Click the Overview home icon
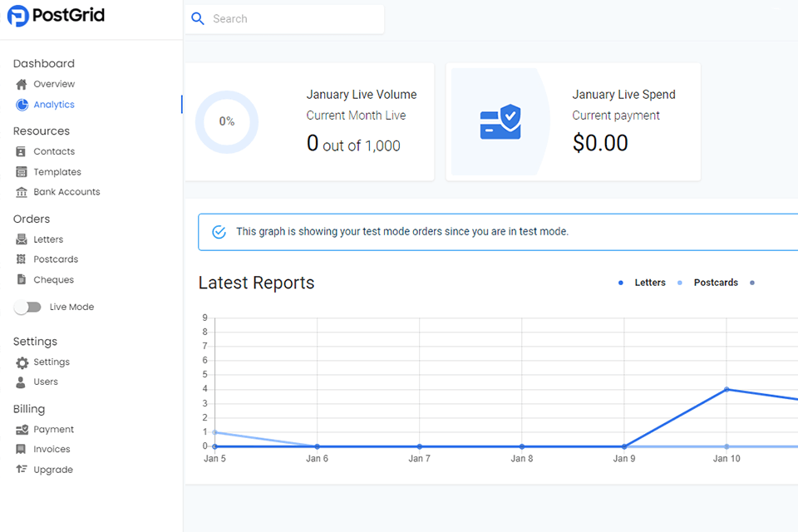 click(22, 84)
